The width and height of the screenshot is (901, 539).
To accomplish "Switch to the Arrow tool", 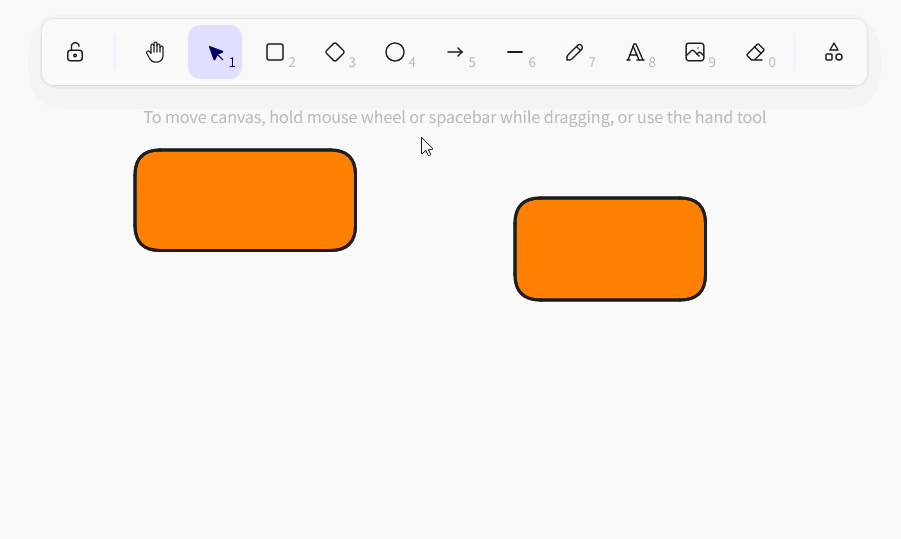I will 455,52.
